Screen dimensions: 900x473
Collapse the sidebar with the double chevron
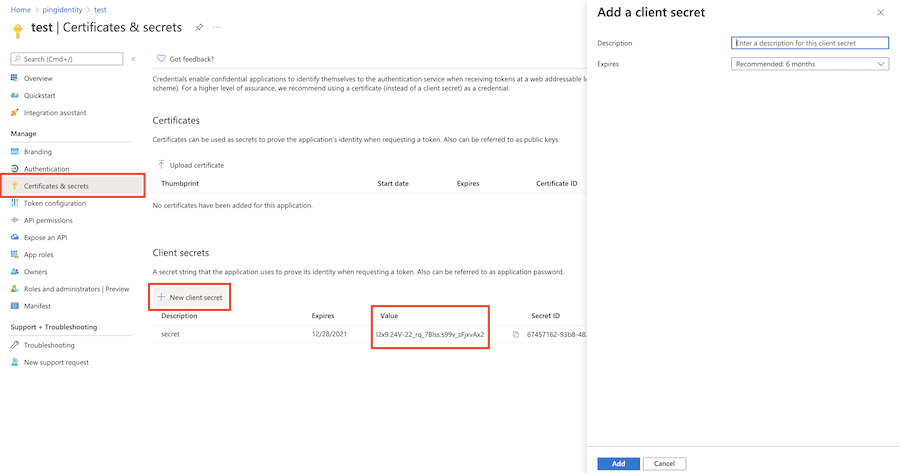click(134, 59)
